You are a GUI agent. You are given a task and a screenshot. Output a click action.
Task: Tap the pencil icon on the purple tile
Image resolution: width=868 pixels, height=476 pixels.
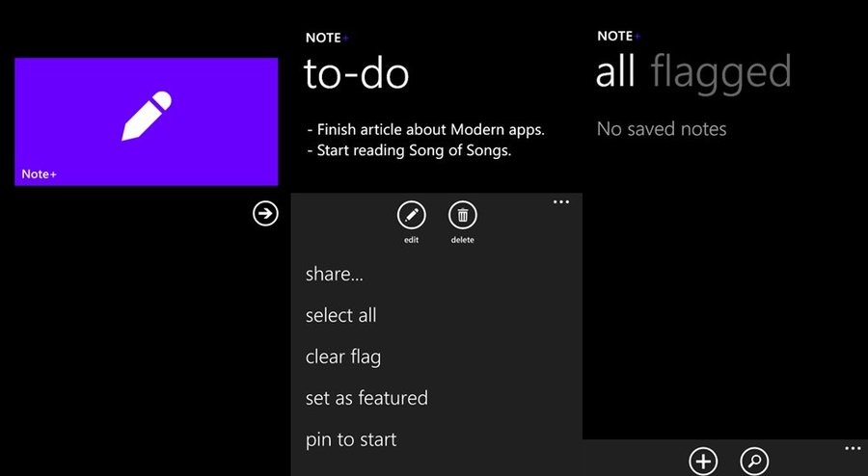pos(147,116)
